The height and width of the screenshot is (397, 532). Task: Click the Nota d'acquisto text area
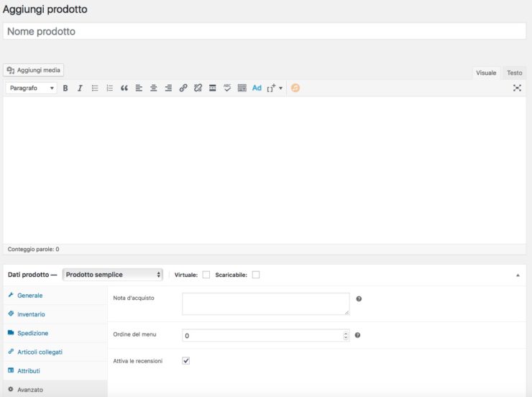(266, 304)
